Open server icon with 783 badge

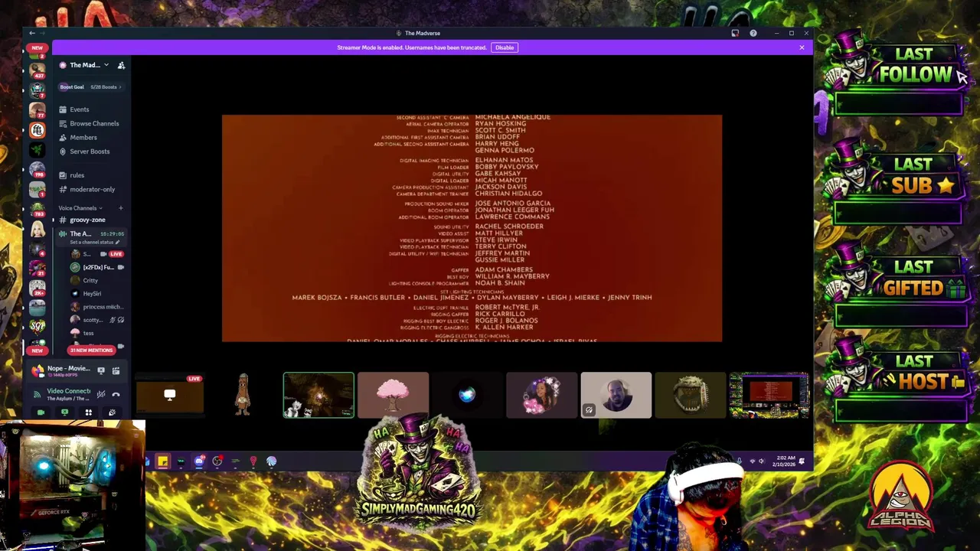pos(37,209)
